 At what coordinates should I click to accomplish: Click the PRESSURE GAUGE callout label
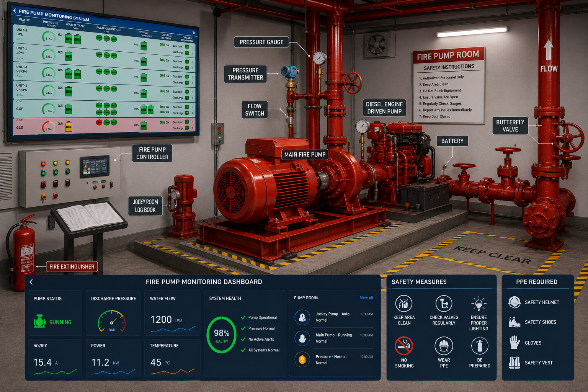click(261, 42)
